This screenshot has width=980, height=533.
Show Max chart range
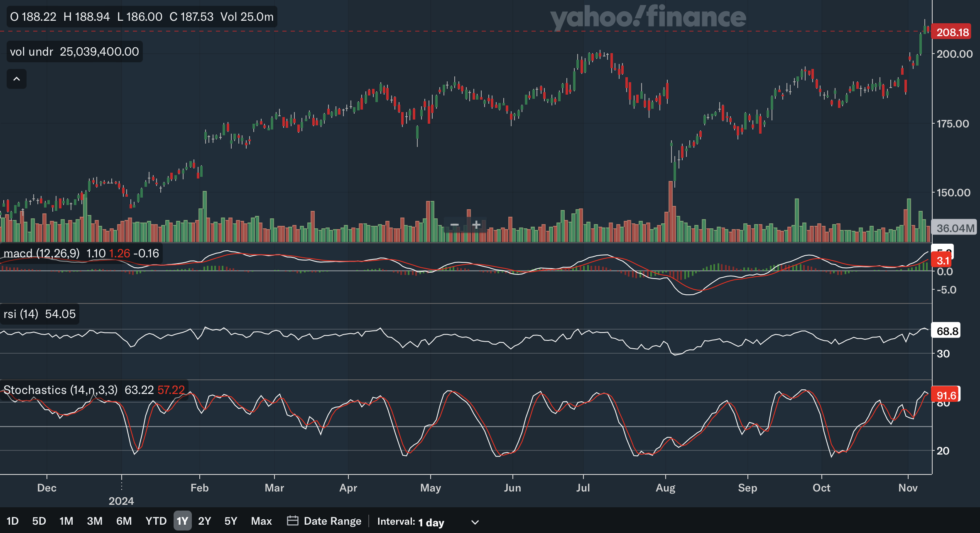click(262, 521)
